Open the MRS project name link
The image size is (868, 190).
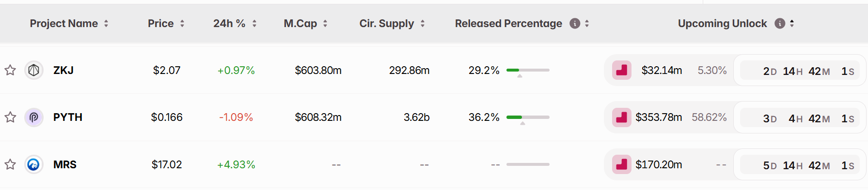[x=65, y=165]
